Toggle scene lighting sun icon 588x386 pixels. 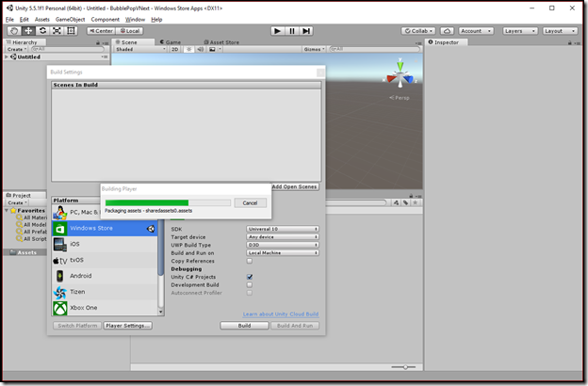coord(189,49)
